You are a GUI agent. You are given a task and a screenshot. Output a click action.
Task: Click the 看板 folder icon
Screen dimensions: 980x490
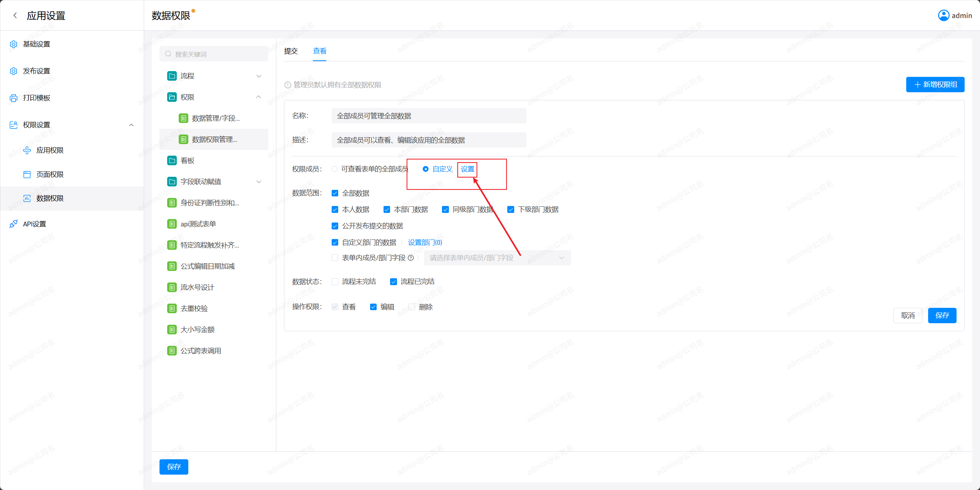click(172, 161)
